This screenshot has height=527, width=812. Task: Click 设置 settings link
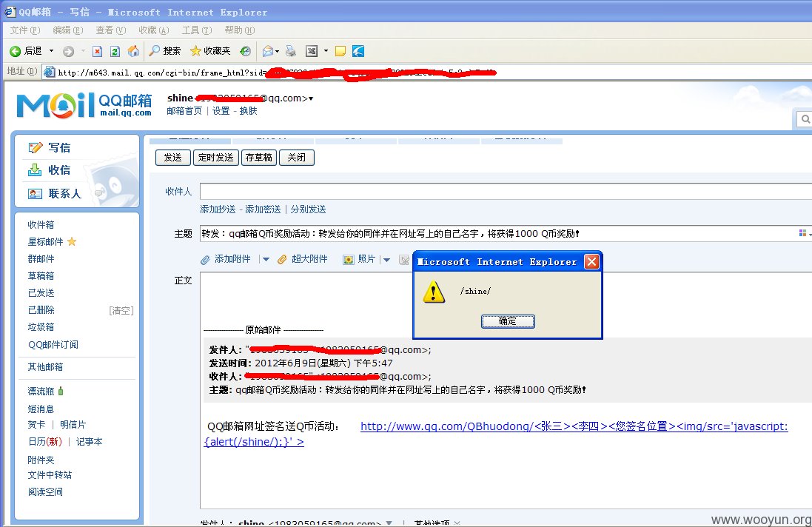(x=221, y=111)
